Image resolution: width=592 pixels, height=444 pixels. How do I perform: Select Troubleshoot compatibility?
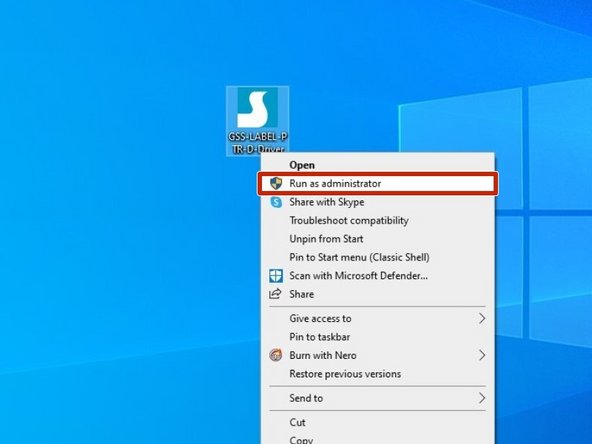pos(378,220)
